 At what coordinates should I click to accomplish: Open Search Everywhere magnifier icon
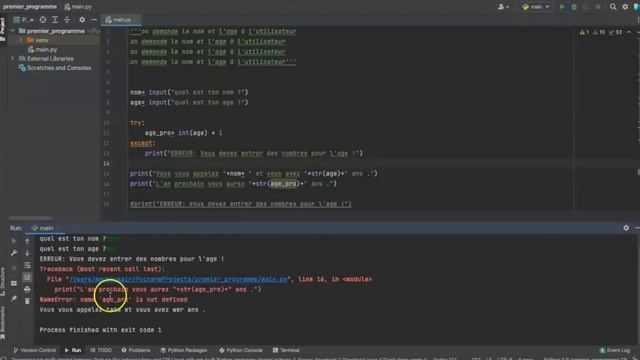point(613,7)
